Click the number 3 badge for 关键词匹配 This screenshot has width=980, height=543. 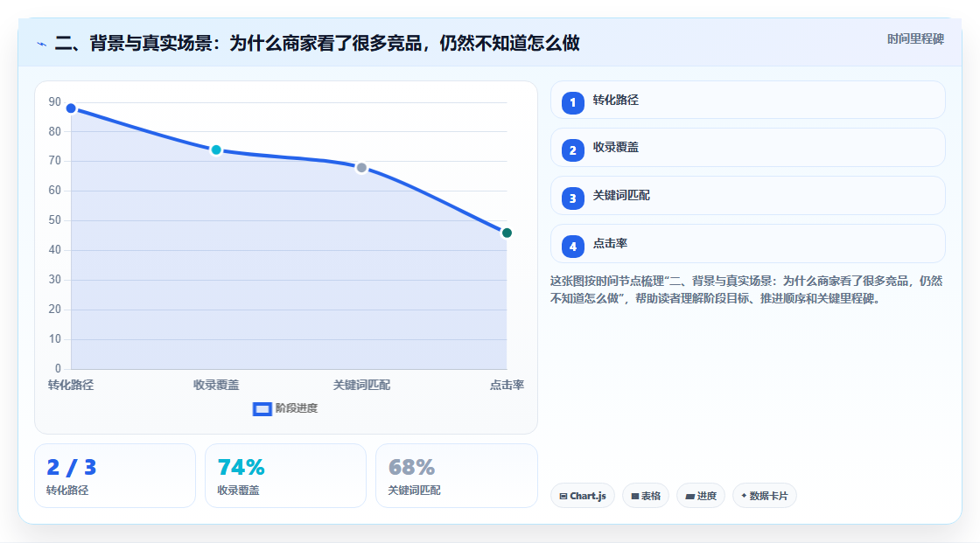[x=572, y=198]
